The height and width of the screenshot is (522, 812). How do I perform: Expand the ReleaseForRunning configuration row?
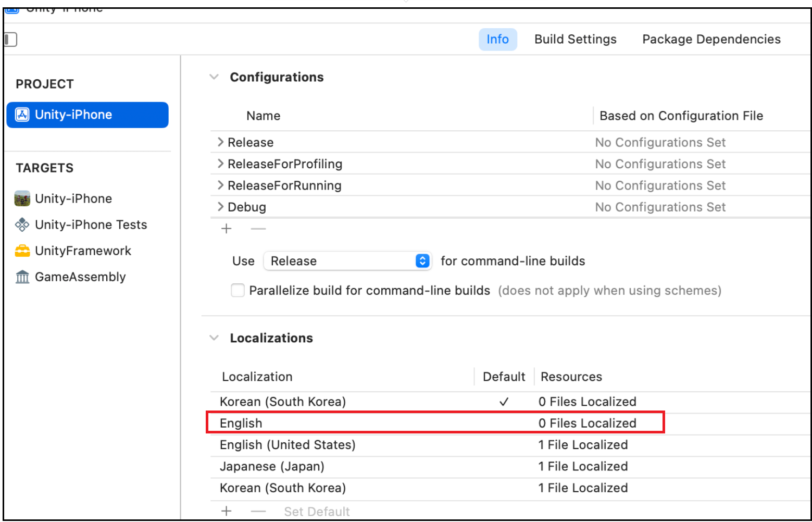pyautogui.click(x=220, y=185)
